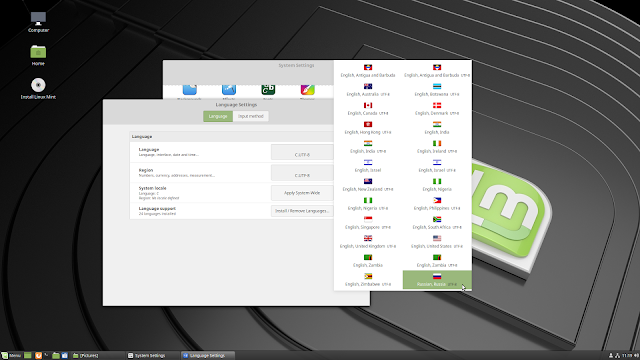This screenshot has height=360, width=640.
Task: Open the Effects icon in System Settings
Action: click(229, 91)
